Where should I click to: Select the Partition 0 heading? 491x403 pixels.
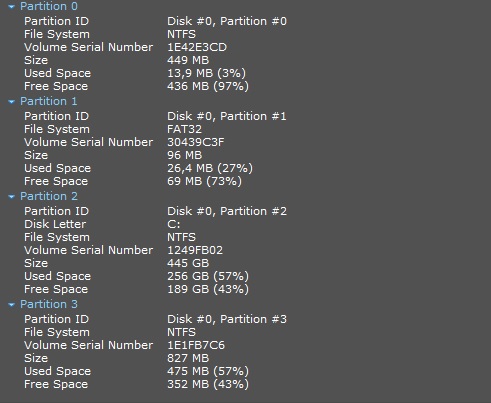[49, 6]
